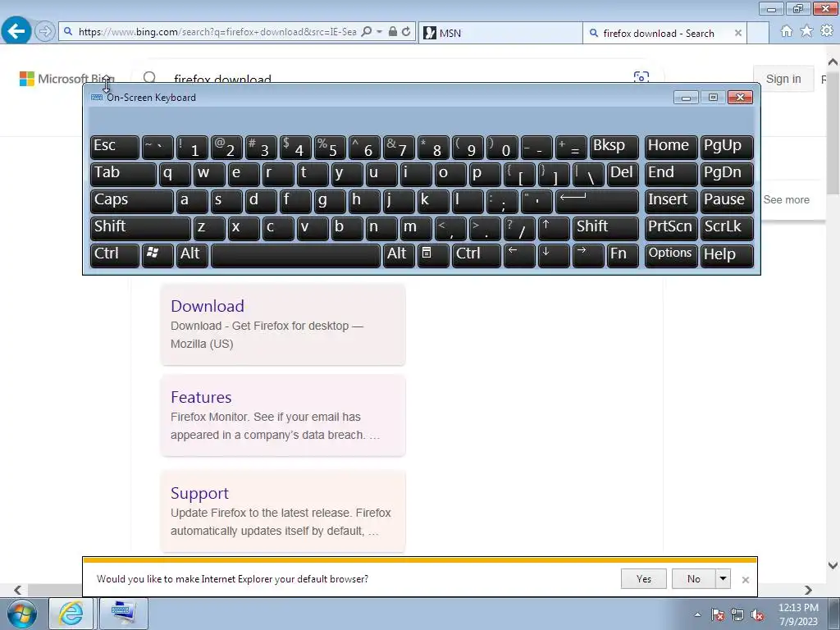840x630 pixels.
Task: Expand the No button dropdown arrow
Action: tap(723, 579)
